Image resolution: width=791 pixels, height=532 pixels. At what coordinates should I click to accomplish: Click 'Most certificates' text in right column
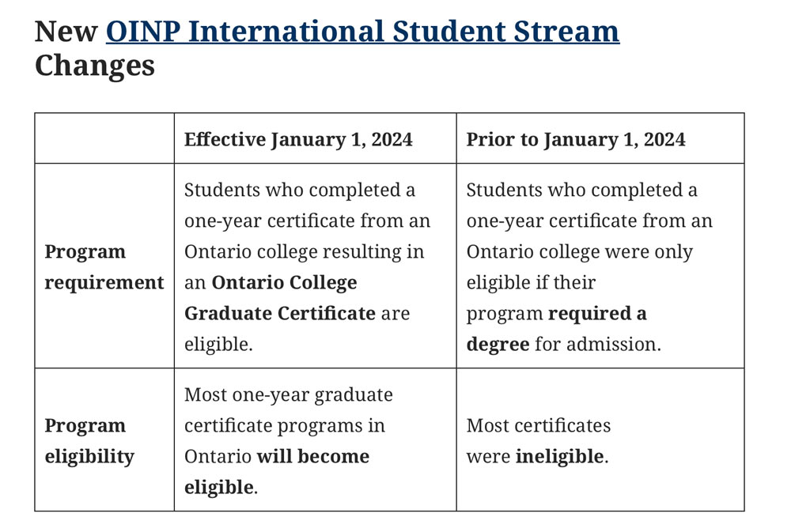[538, 425]
